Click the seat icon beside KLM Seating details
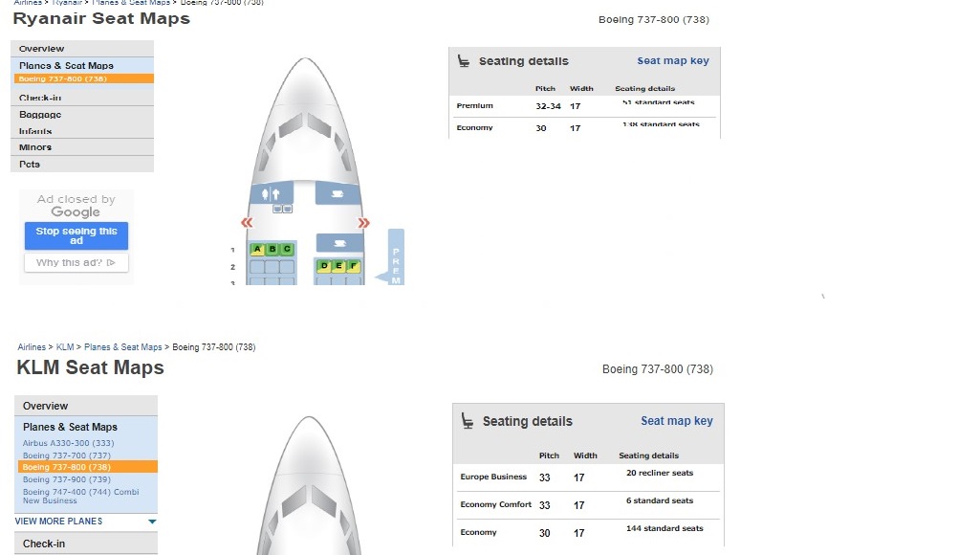 (x=468, y=421)
